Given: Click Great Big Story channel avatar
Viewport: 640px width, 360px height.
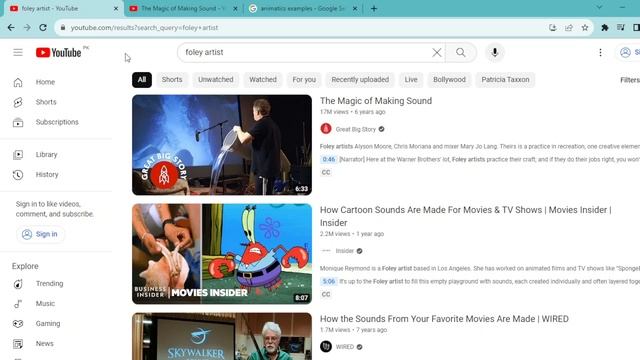Looking at the screenshot, I should pos(326,129).
